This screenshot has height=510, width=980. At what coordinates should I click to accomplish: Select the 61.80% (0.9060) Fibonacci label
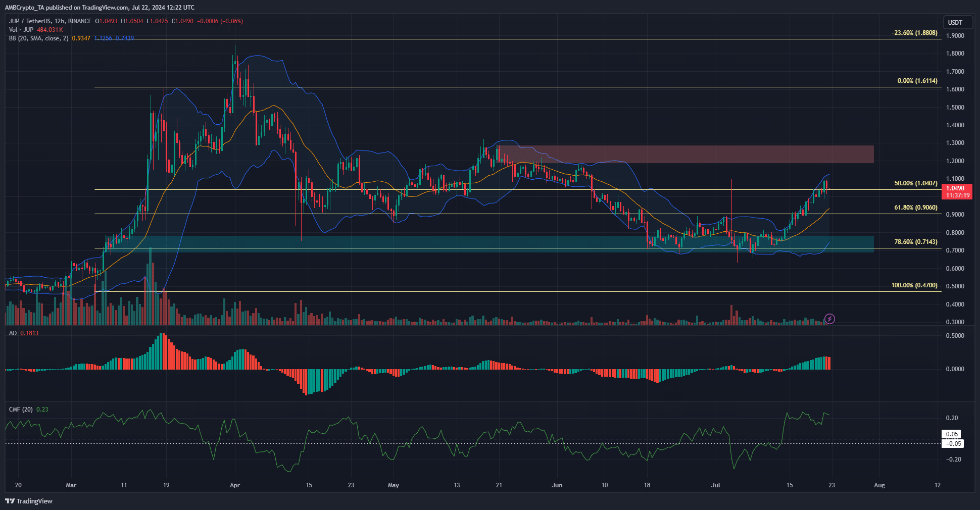[x=916, y=208]
